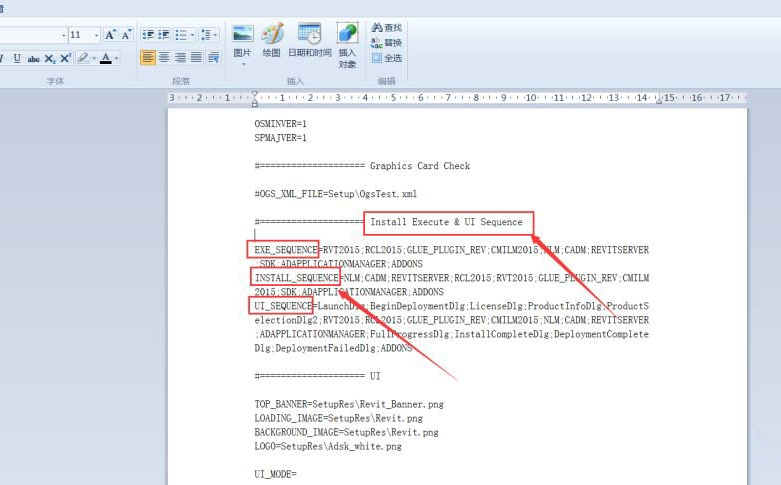Click the word 'UI_SEQUENCE'
This screenshot has height=485, width=781.
[x=283, y=306]
